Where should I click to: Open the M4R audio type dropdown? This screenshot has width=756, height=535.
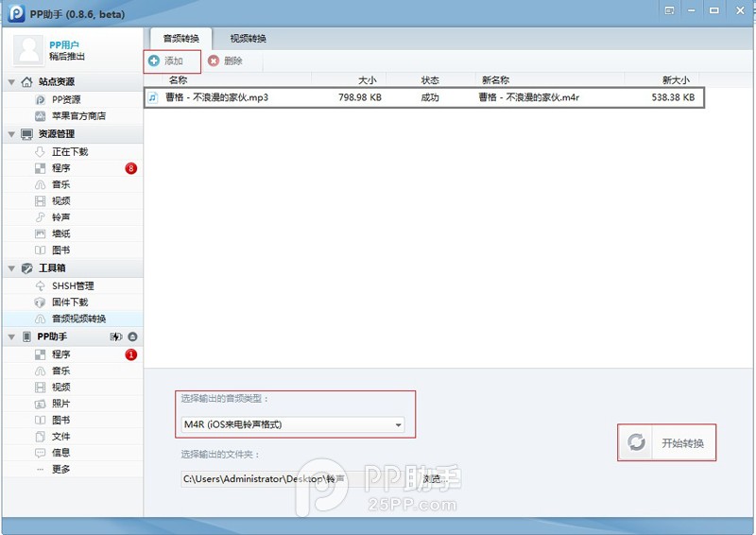[x=293, y=424]
